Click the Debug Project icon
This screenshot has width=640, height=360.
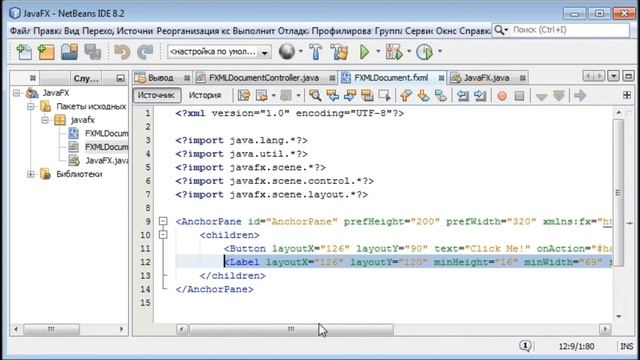tap(394, 52)
